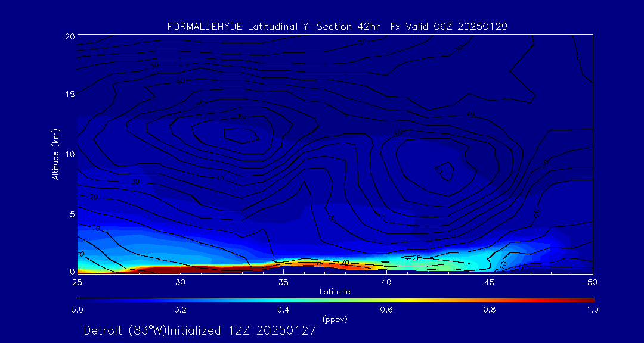Click the latitude axis tick label 50
Screen dimensions: 644x343
pyautogui.click(x=592, y=282)
